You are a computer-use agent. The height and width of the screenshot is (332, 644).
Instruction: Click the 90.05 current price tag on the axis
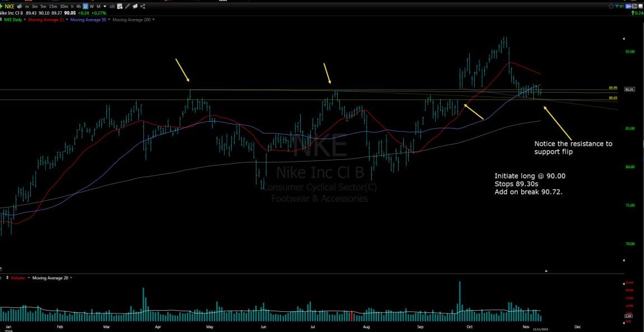coord(629,89)
